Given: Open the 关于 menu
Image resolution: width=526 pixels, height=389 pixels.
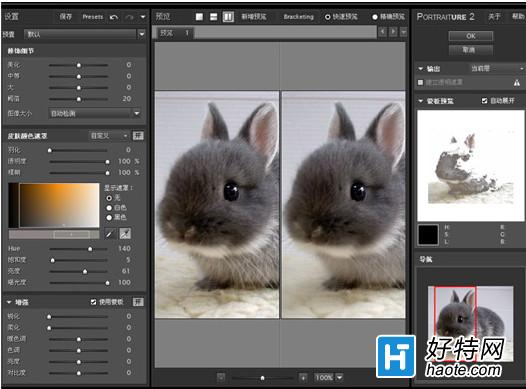Looking at the screenshot, I should point(494,16).
